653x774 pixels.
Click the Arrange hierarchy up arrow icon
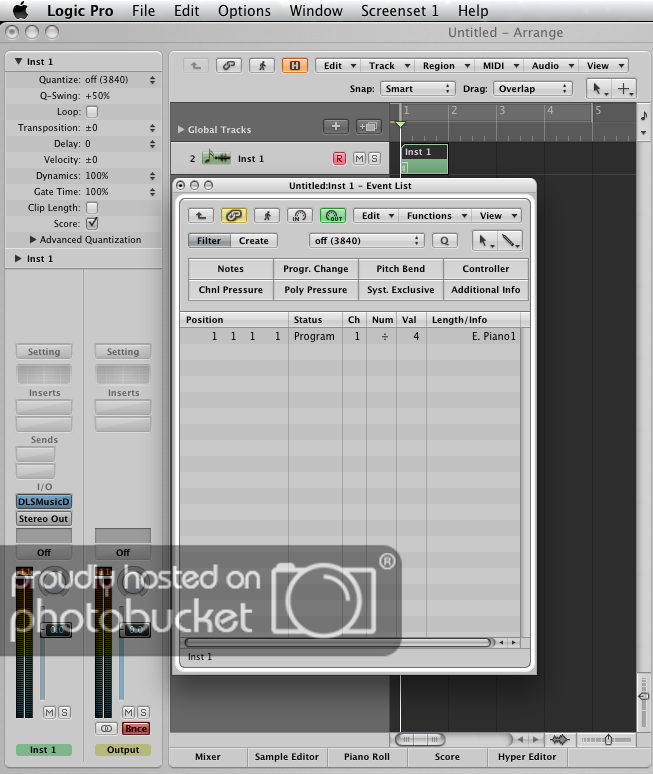(x=196, y=66)
